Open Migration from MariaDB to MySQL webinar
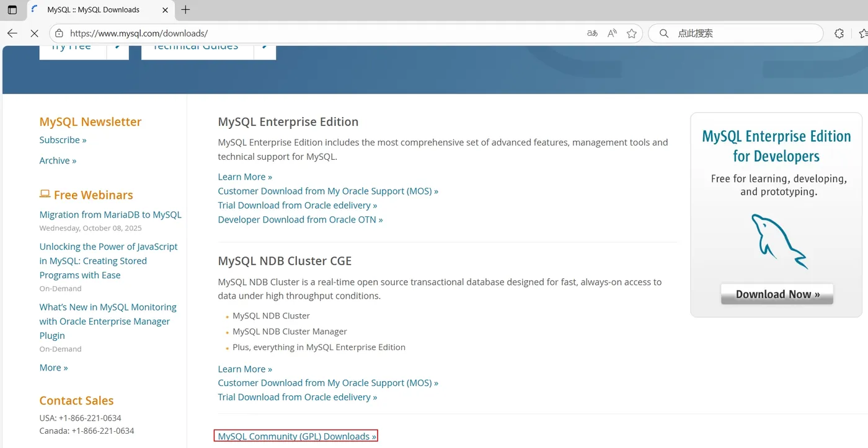 click(110, 214)
